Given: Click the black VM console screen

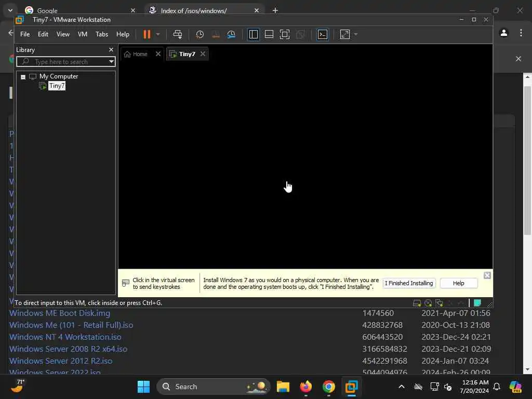Looking at the screenshot, I should click(305, 165).
